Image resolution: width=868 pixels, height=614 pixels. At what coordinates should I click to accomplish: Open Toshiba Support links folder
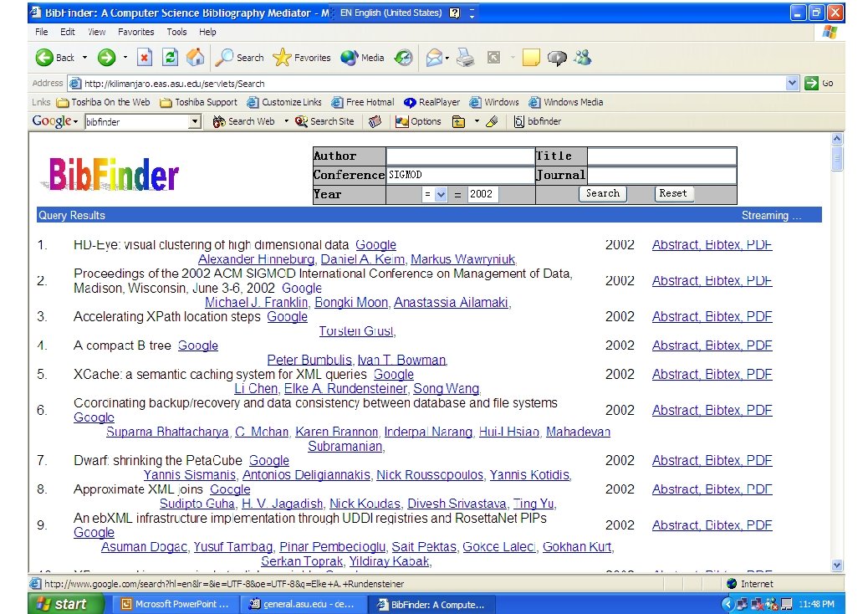(x=199, y=102)
